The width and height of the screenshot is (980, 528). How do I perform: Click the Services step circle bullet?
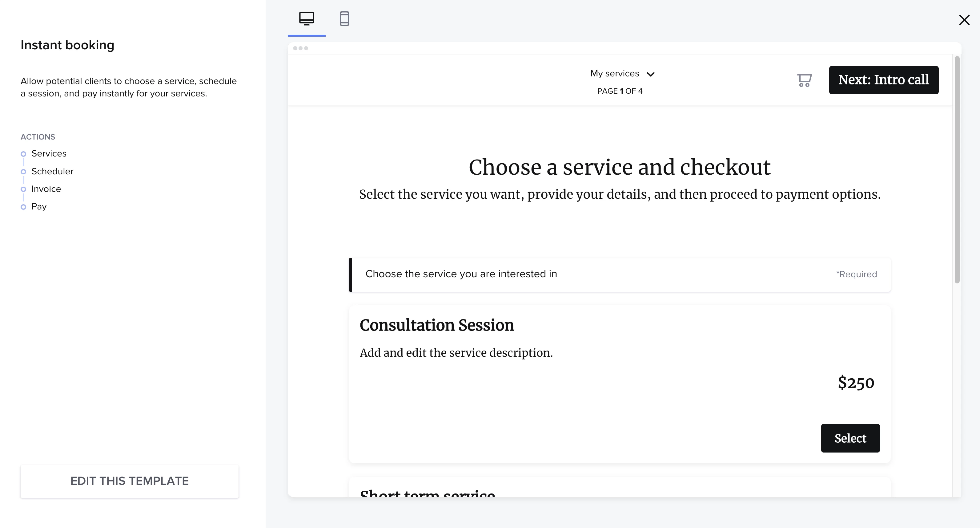coord(23,154)
